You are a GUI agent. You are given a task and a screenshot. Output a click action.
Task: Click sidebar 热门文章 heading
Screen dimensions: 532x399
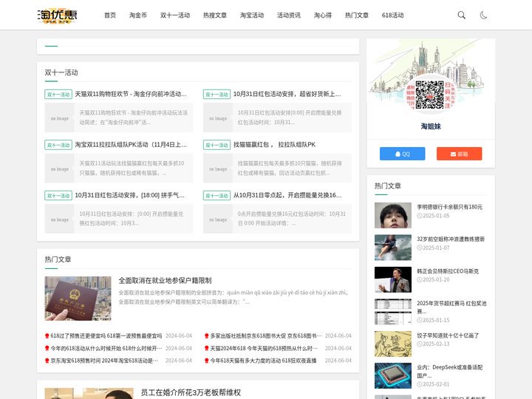[387, 186]
